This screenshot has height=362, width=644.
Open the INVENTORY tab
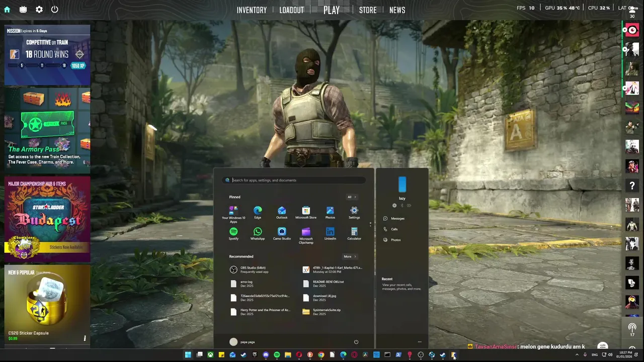click(252, 10)
